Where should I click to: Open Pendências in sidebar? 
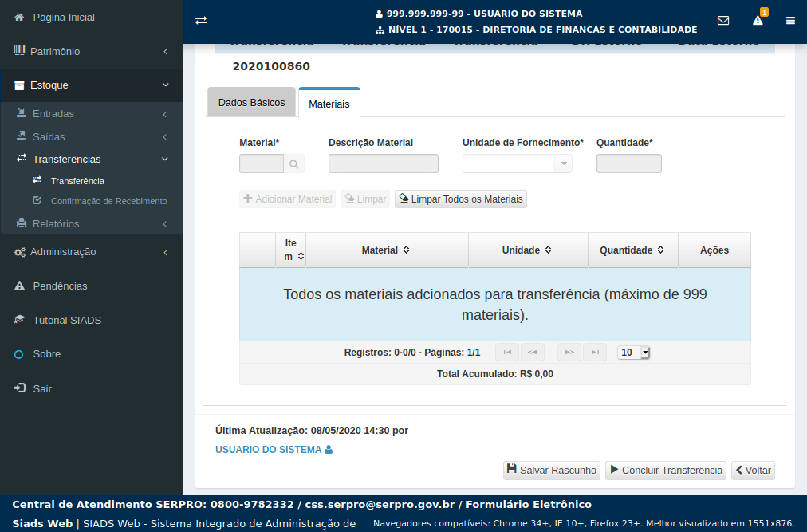click(x=60, y=286)
